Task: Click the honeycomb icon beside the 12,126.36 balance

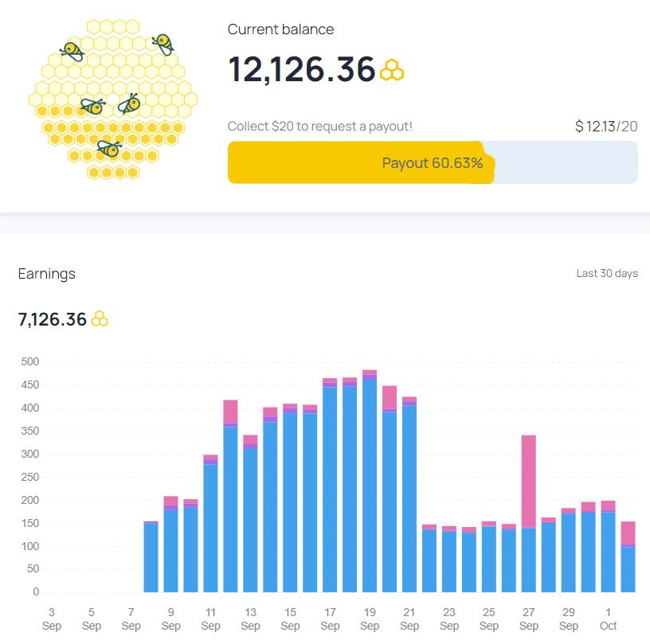Action: tap(392, 71)
